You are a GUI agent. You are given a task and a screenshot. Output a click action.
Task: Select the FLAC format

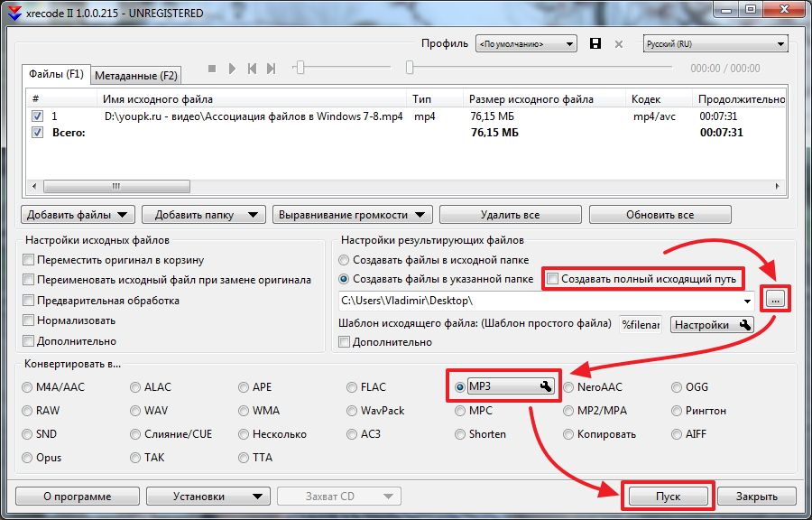coord(352,387)
